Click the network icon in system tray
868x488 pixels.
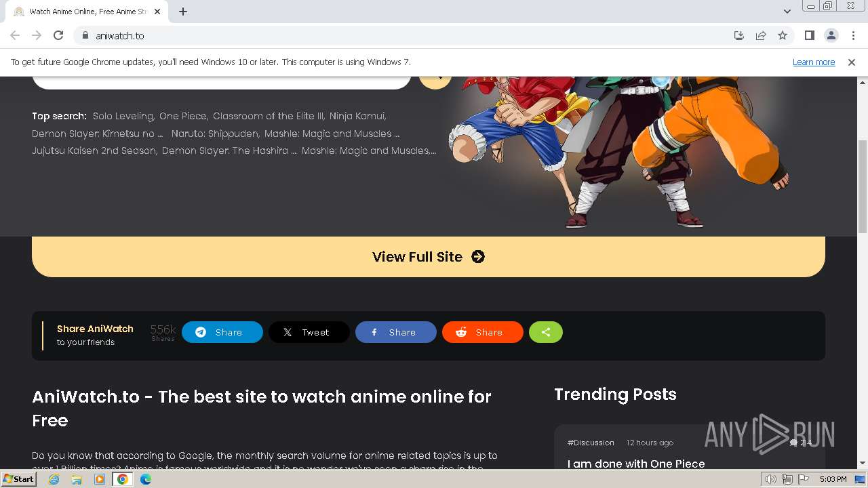click(787, 479)
